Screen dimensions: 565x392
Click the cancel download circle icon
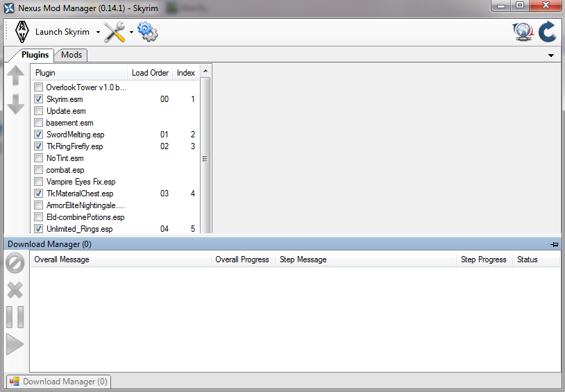point(15,263)
